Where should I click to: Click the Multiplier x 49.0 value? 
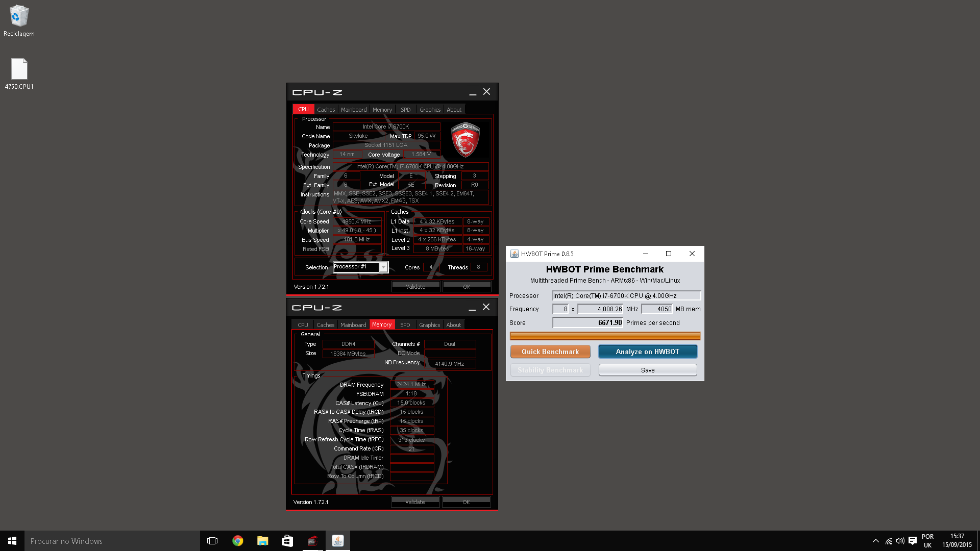point(357,230)
